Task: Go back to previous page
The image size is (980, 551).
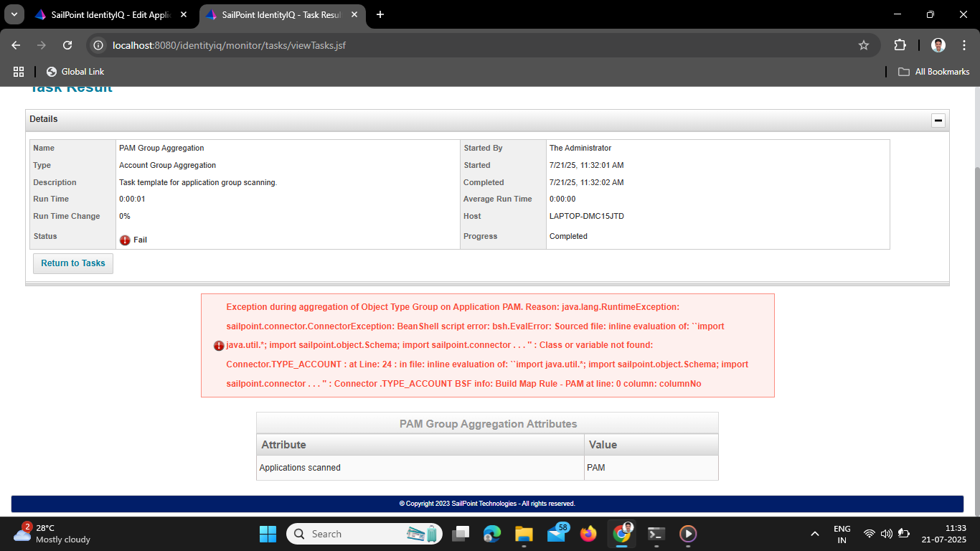Action: pos(16,45)
